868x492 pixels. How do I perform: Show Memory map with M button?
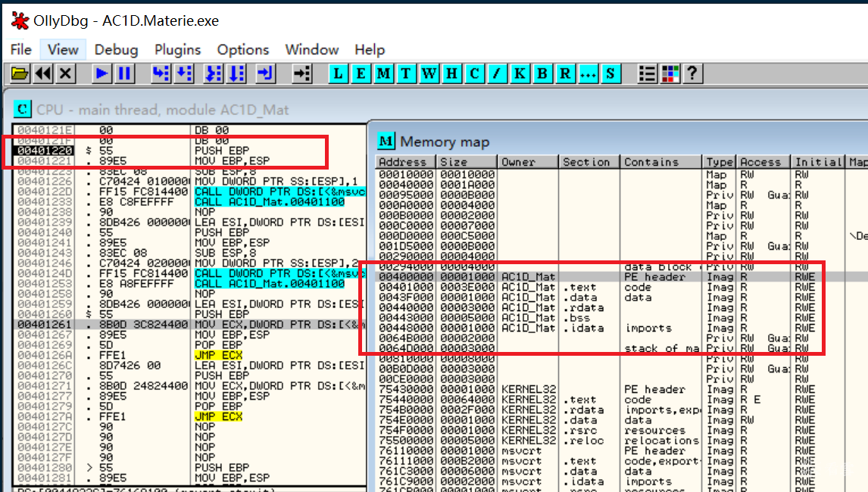coord(383,73)
